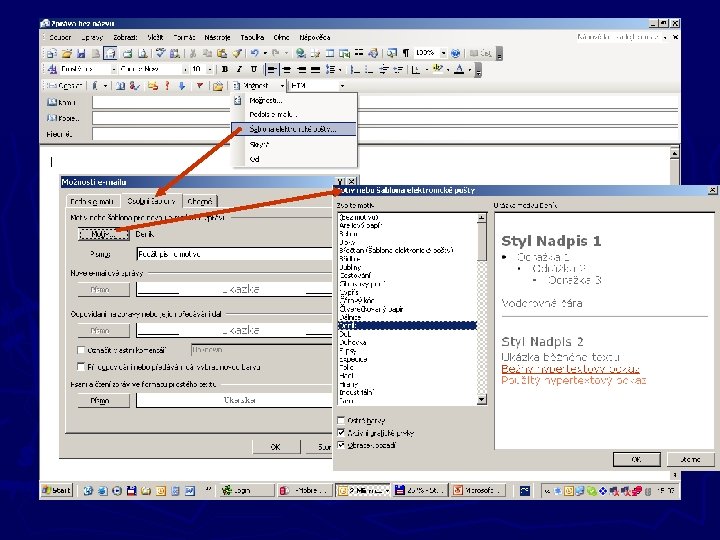
Task: Click the Undo arrow icon
Action: click(x=255, y=54)
